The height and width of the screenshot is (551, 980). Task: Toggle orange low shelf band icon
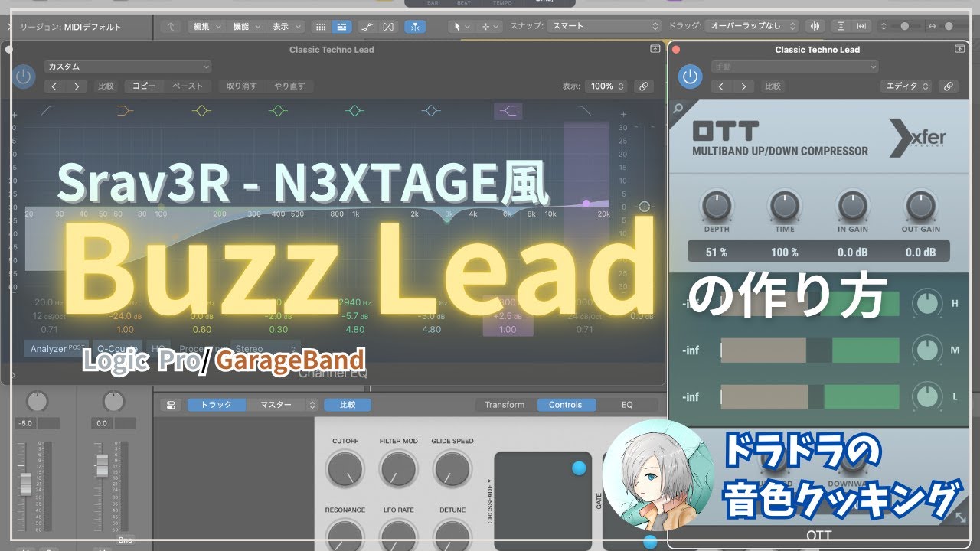[125, 111]
